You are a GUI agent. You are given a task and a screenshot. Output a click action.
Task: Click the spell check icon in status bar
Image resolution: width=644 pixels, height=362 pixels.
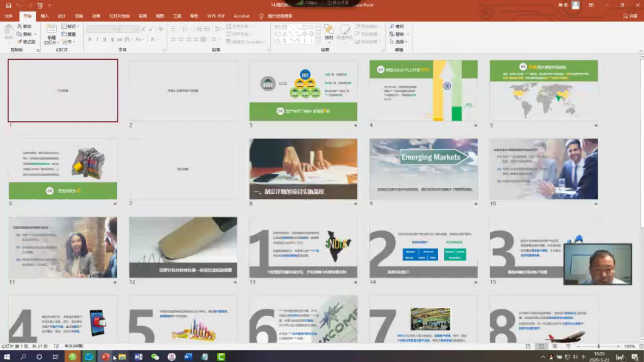[56, 346]
